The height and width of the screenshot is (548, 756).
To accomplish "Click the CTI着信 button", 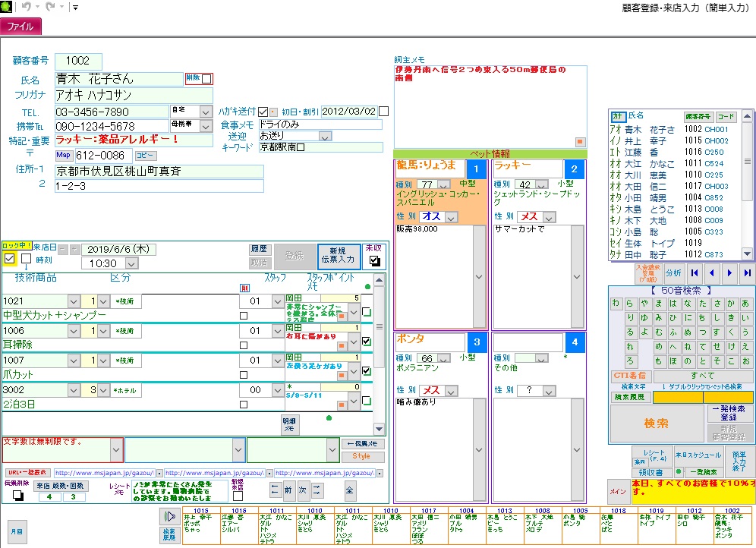I will (x=630, y=376).
